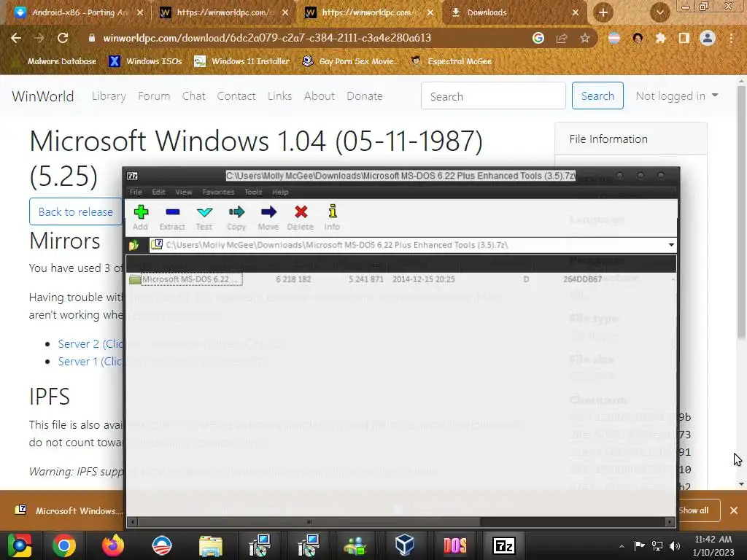Screen dimensions: 747x560
Task: Click the 7z icon in window title bar
Action: [x=133, y=176]
